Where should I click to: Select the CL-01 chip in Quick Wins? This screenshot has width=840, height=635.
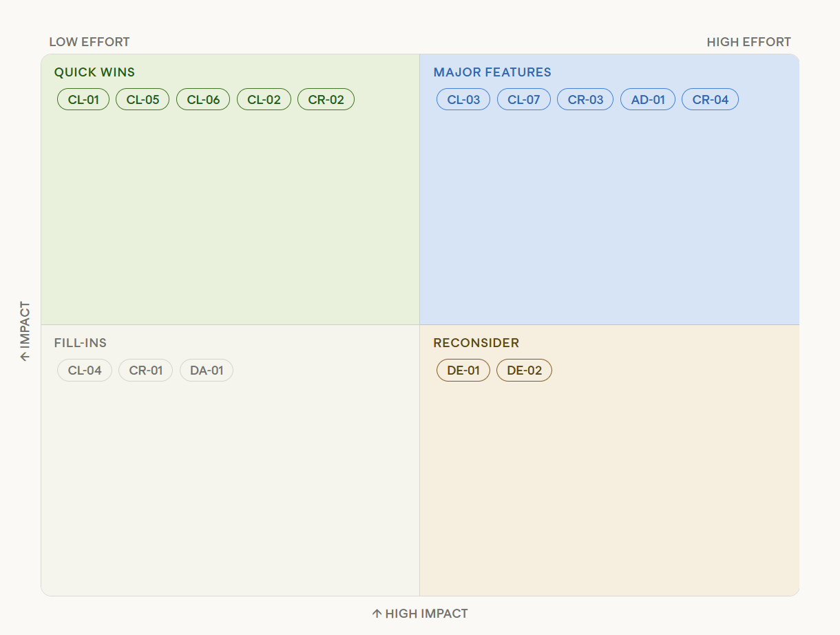(x=83, y=100)
